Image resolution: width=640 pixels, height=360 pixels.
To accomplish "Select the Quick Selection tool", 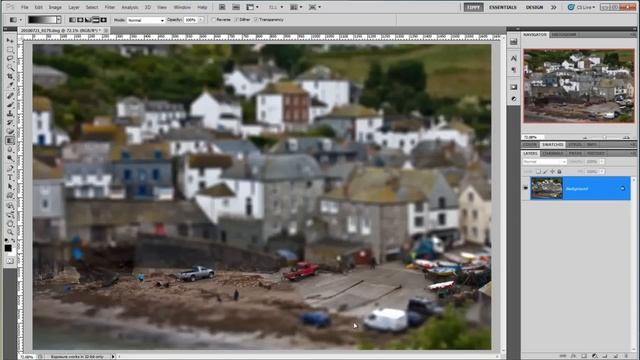I will tap(10, 67).
